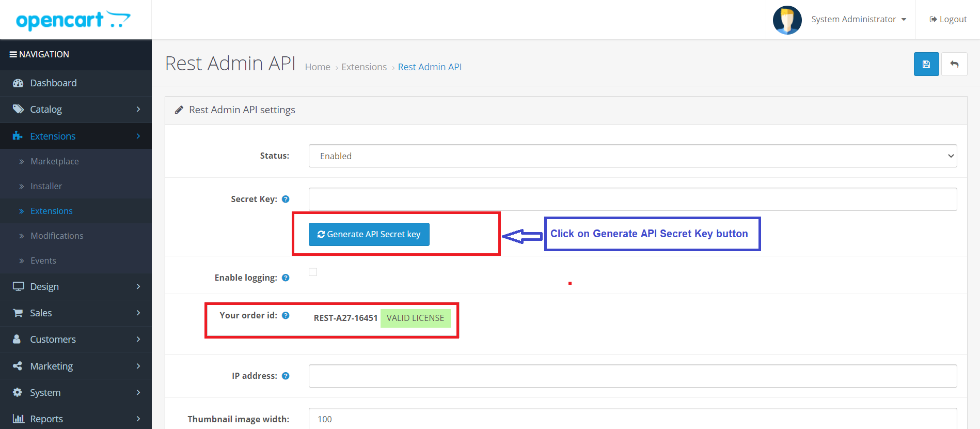Click the Extensions parent label in sidebar

tap(53, 136)
